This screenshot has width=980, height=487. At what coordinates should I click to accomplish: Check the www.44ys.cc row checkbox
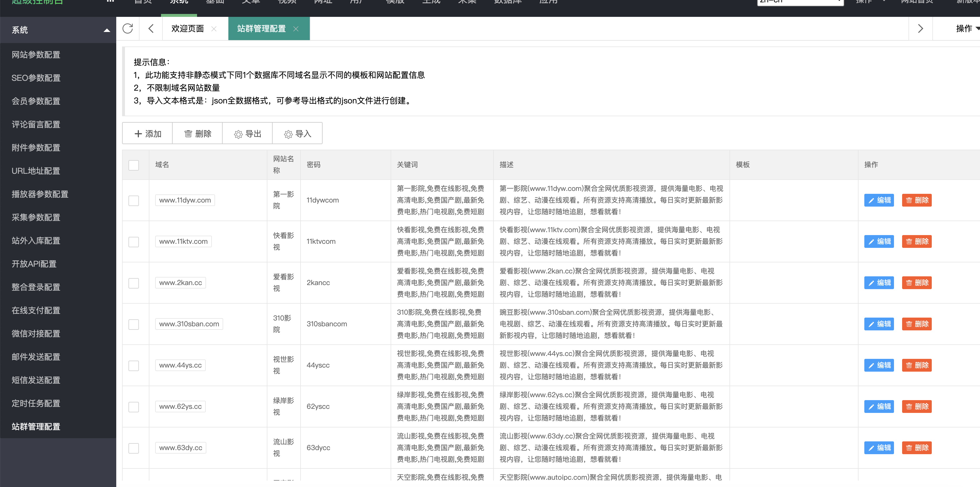(x=133, y=366)
